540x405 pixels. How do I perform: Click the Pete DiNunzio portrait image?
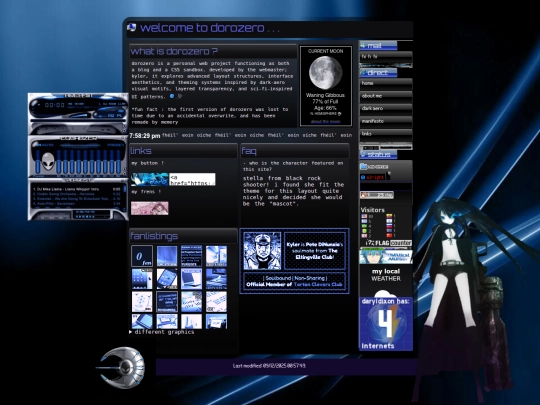tap(262, 251)
